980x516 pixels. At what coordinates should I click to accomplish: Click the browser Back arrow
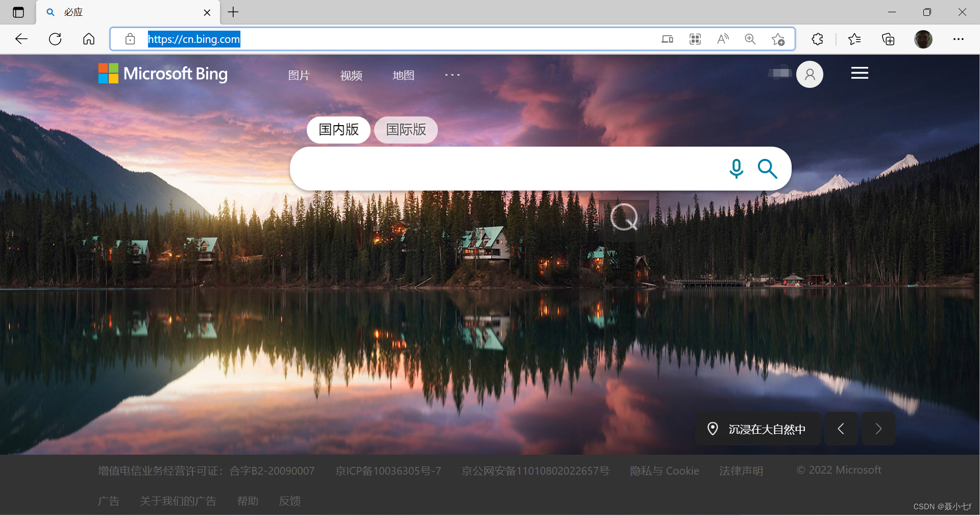coord(21,39)
